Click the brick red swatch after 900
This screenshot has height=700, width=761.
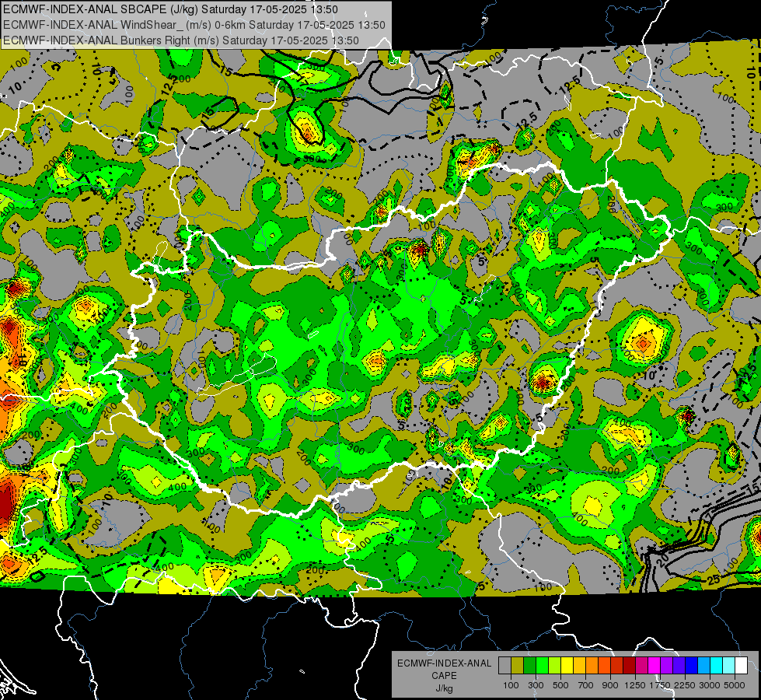[617, 666]
